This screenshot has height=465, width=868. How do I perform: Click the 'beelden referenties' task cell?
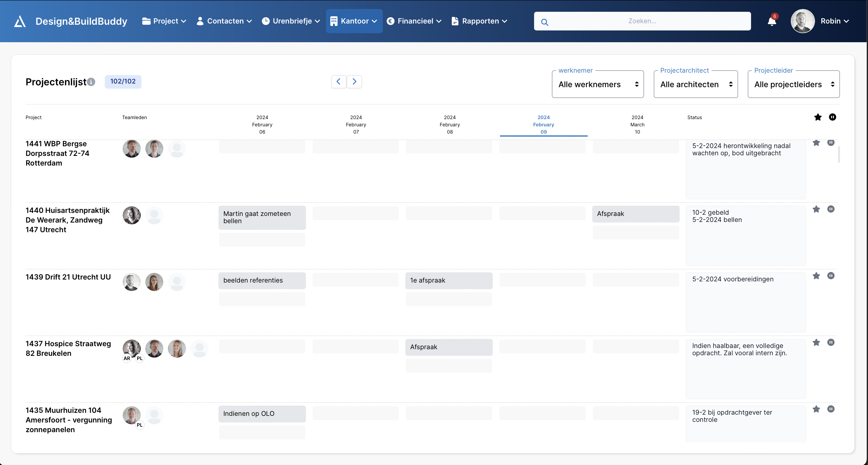[x=262, y=280]
